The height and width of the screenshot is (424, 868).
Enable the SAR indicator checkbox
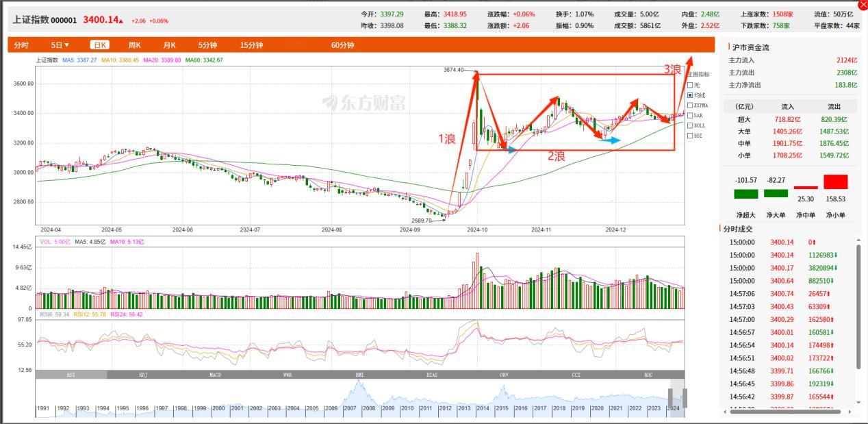(x=690, y=116)
